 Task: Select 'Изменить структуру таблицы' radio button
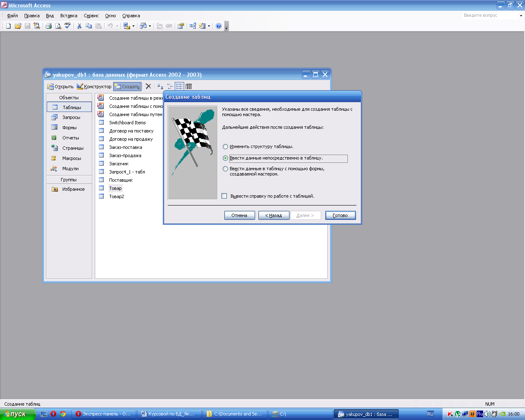pos(225,146)
